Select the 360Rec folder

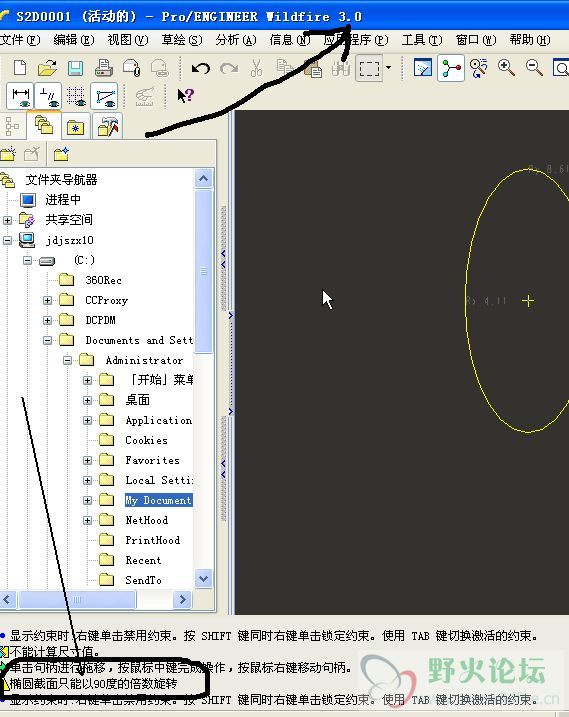103,280
